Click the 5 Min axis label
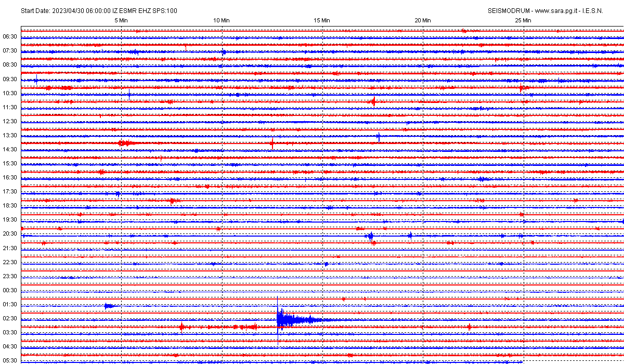 [x=121, y=20]
